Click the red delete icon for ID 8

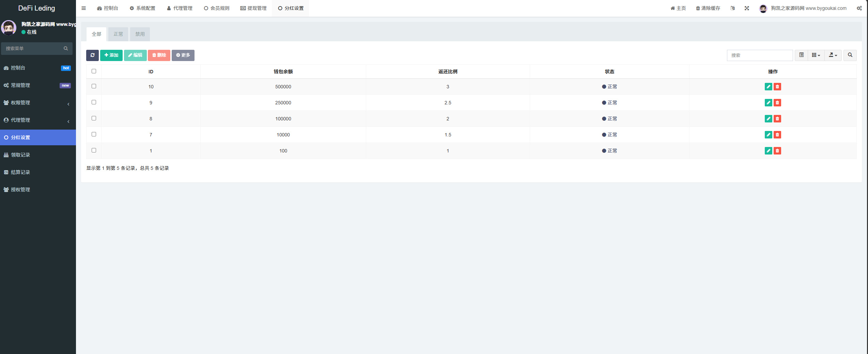777,119
